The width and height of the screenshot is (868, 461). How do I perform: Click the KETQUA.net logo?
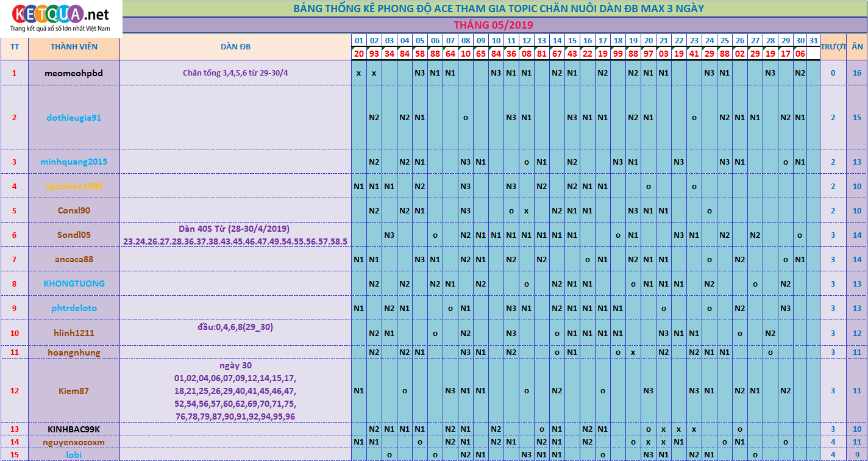click(60, 18)
